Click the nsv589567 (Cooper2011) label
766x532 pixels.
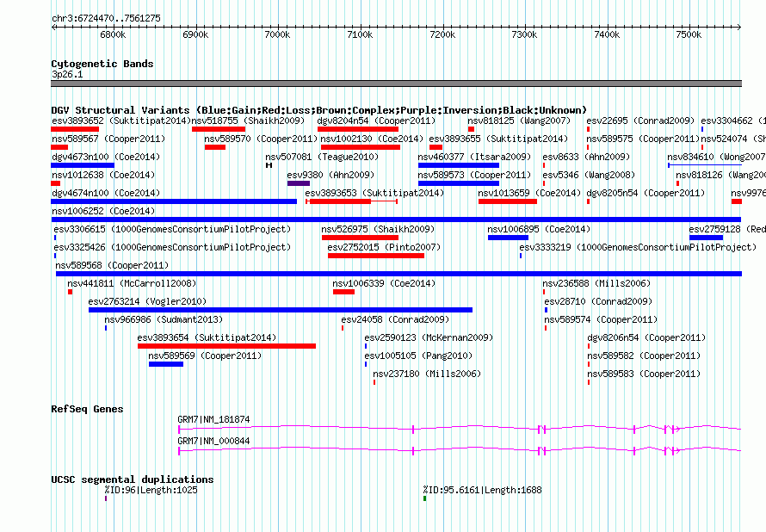[x=108, y=139]
